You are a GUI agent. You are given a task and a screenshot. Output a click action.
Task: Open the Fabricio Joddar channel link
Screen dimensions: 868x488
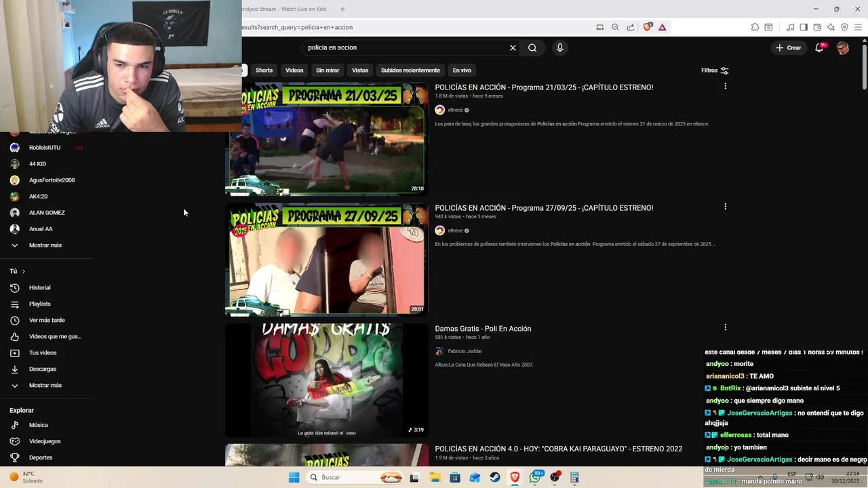point(465,351)
